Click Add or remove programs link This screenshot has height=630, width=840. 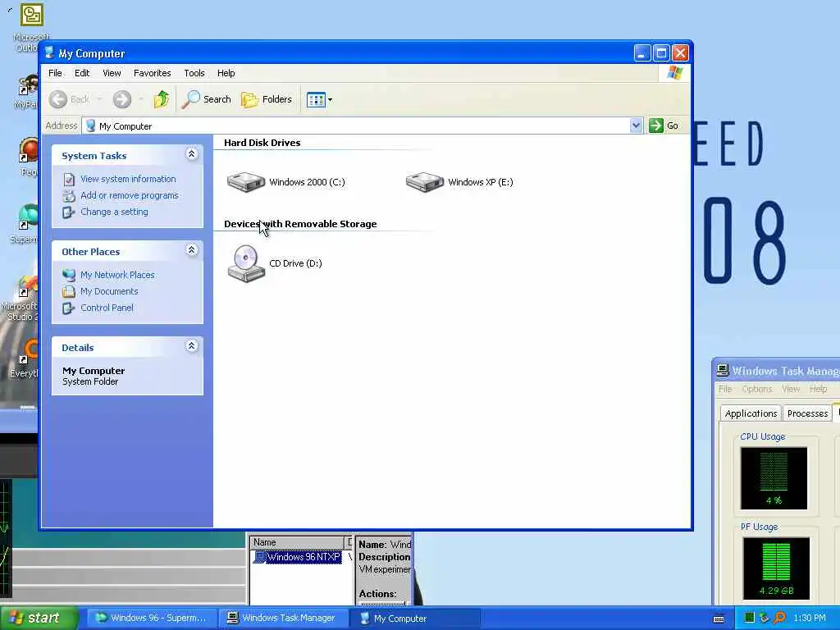(129, 195)
